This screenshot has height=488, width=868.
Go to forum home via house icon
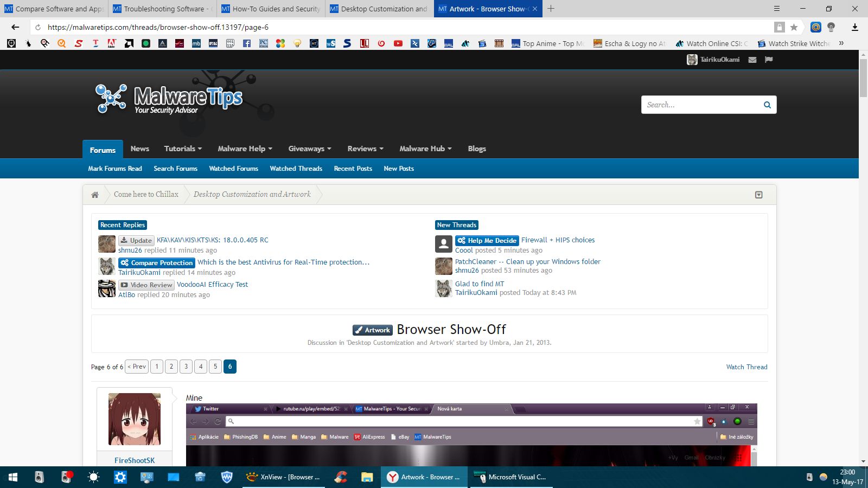tap(95, 195)
